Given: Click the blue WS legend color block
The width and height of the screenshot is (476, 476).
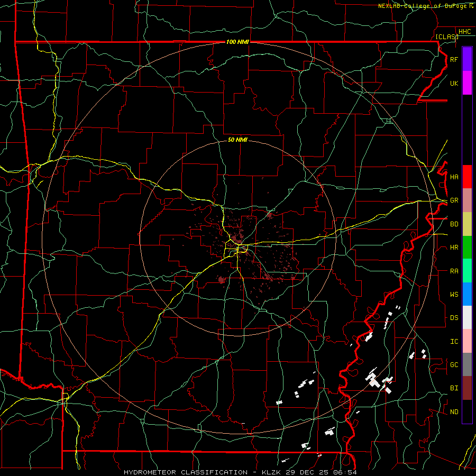Looking at the screenshot, I should pyautogui.click(x=467, y=294).
